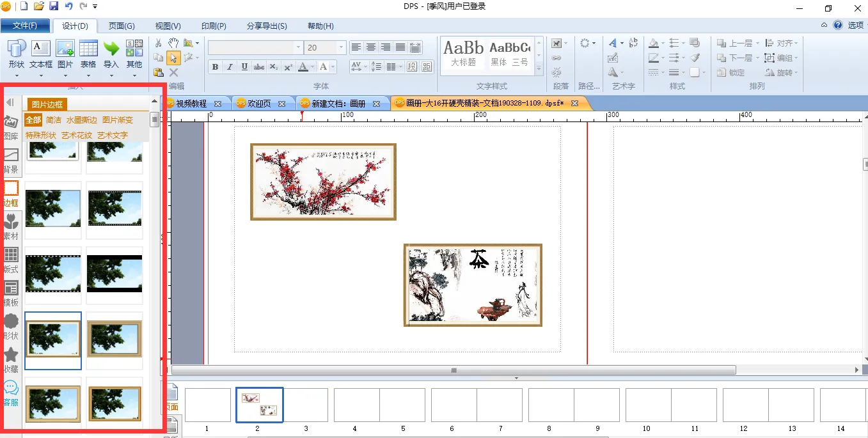
Task: Click the 客服 customer service icon
Action: pos(11,393)
